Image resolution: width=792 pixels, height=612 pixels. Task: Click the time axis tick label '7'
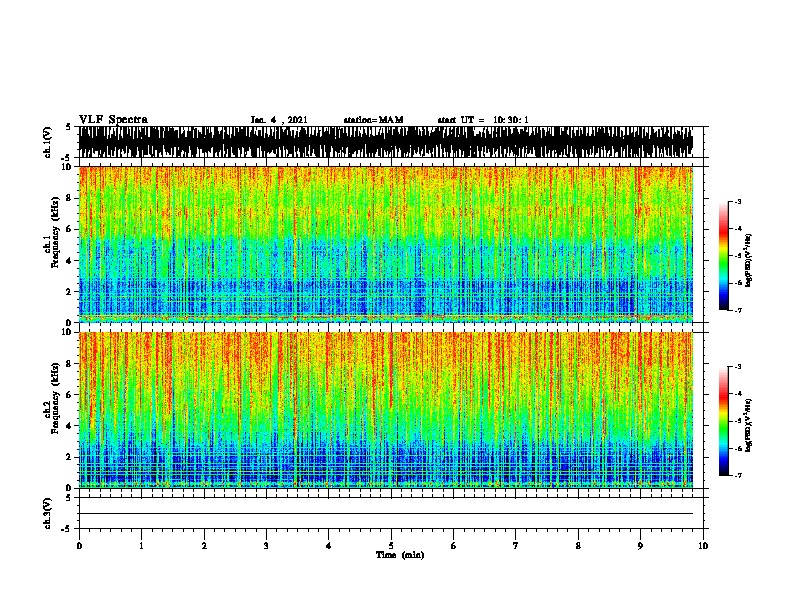(x=516, y=546)
